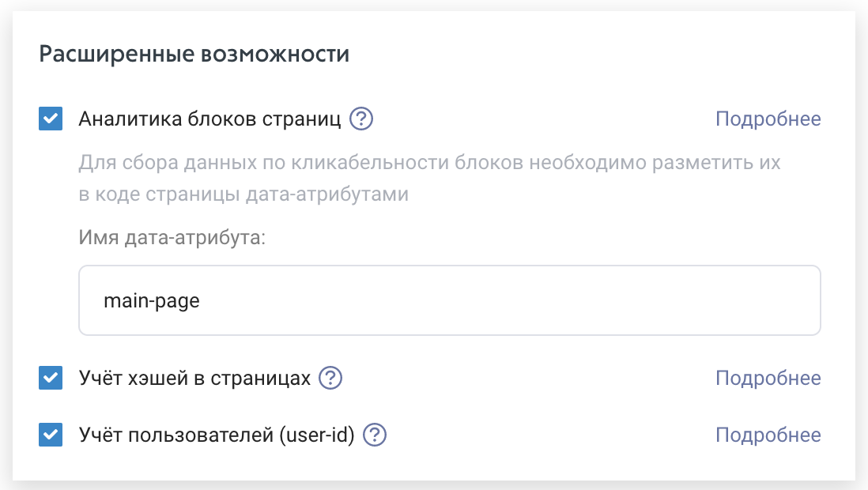Click the Имя дата-атрибута: field caption
The width and height of the screenshot is (868, 490).
point(172,238)
